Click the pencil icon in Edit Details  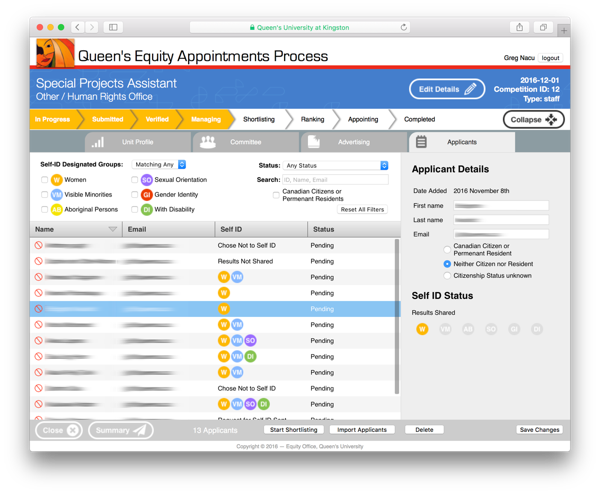point(470,89)
